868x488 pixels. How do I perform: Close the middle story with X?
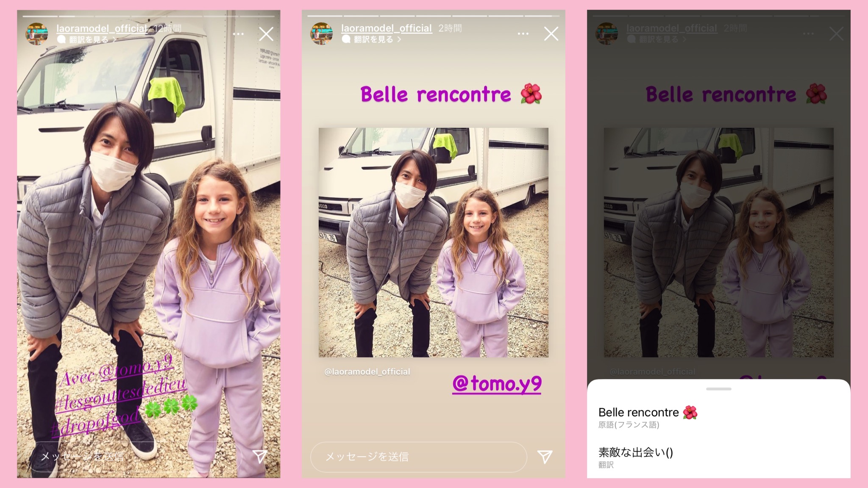(x=551, y=34)
